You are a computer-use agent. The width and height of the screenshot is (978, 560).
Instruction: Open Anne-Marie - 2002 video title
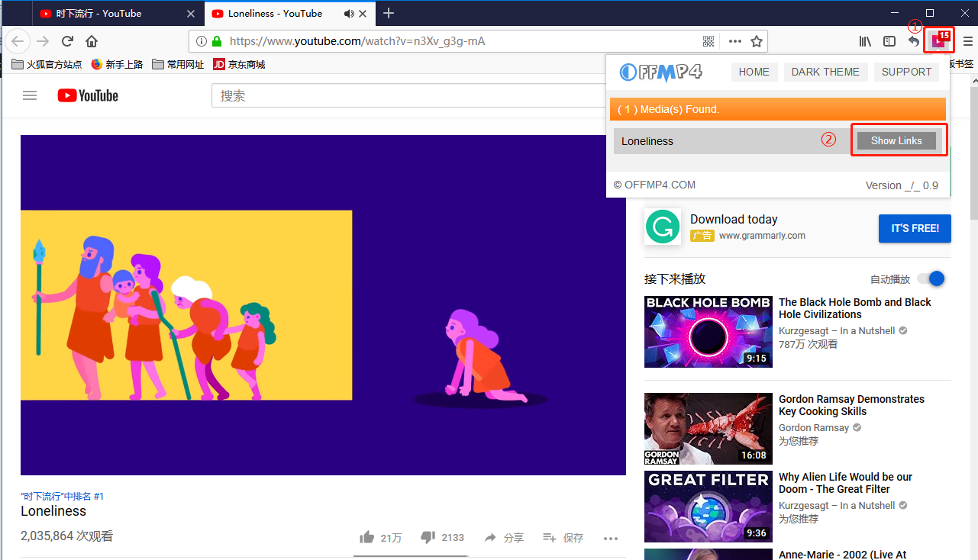click(x=843, y=555)
